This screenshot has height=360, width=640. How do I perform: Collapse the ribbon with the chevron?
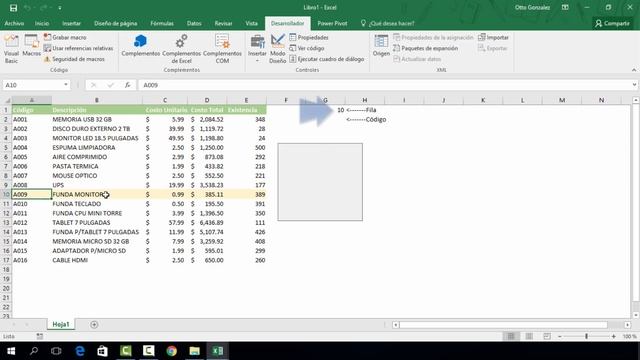tap(633, 70)
